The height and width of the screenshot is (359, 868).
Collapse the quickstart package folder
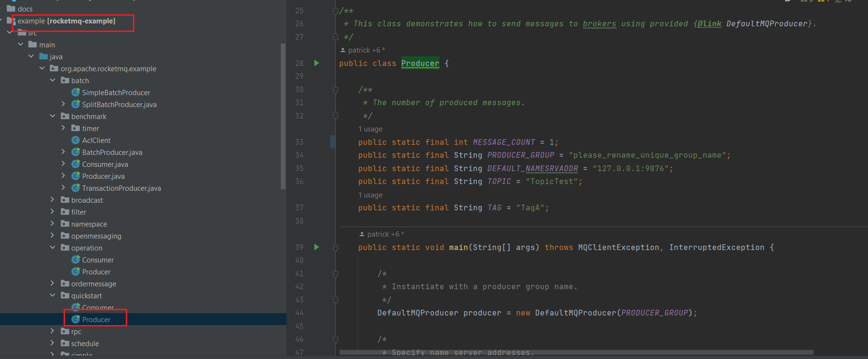[x=53, y=295]
